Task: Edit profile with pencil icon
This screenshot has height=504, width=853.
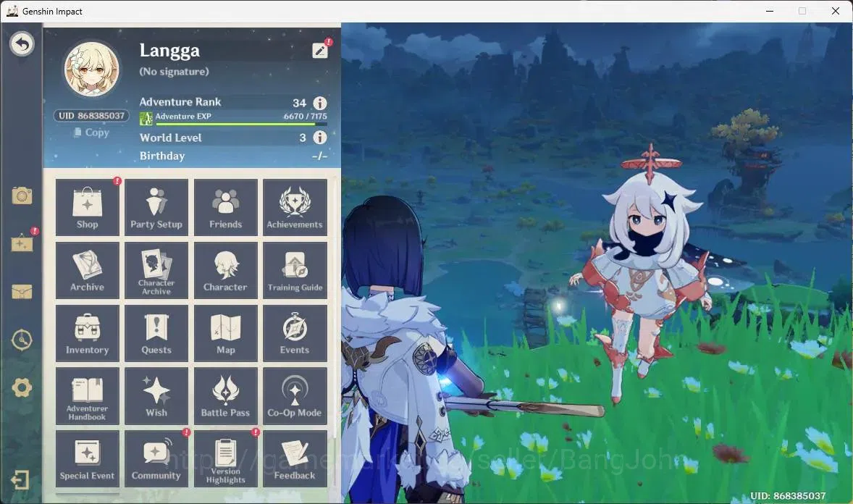Action: 320,51
